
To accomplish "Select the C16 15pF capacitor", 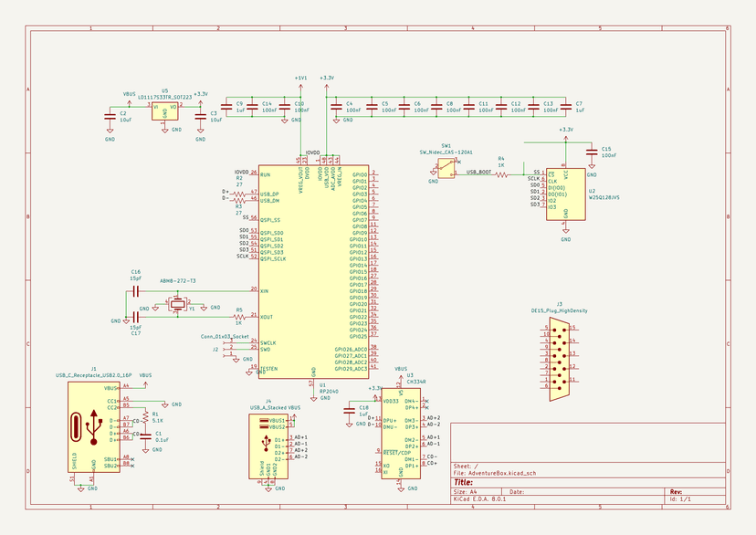I will tap(136, 291).
